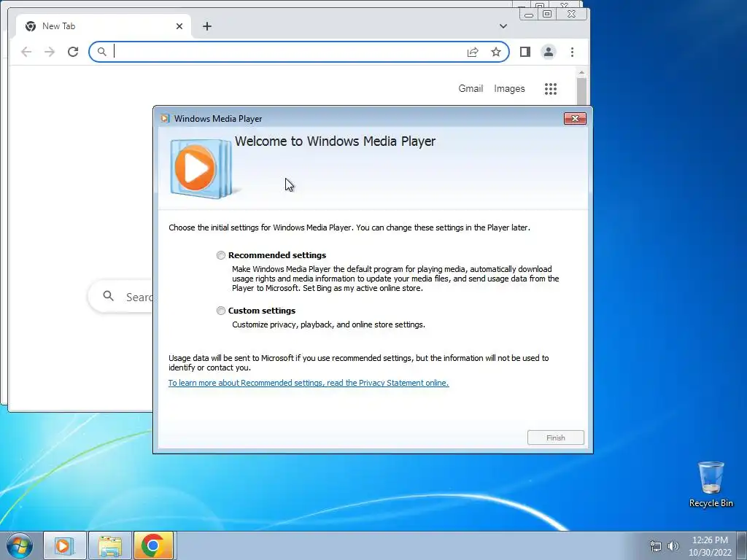Image resolution: width=747 pixels, height=560 pixels.
Task: Open the volume speaker tray icon
Action: [x=673, y=546]
